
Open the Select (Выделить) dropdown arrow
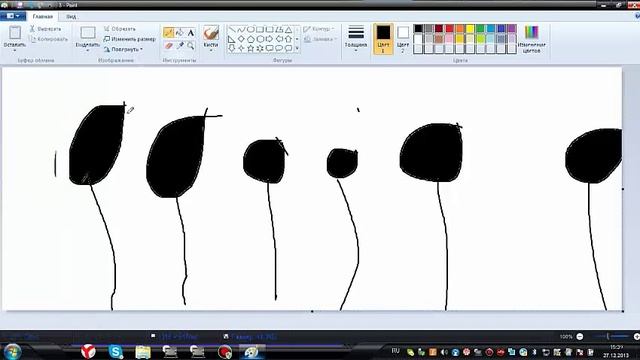88,50
